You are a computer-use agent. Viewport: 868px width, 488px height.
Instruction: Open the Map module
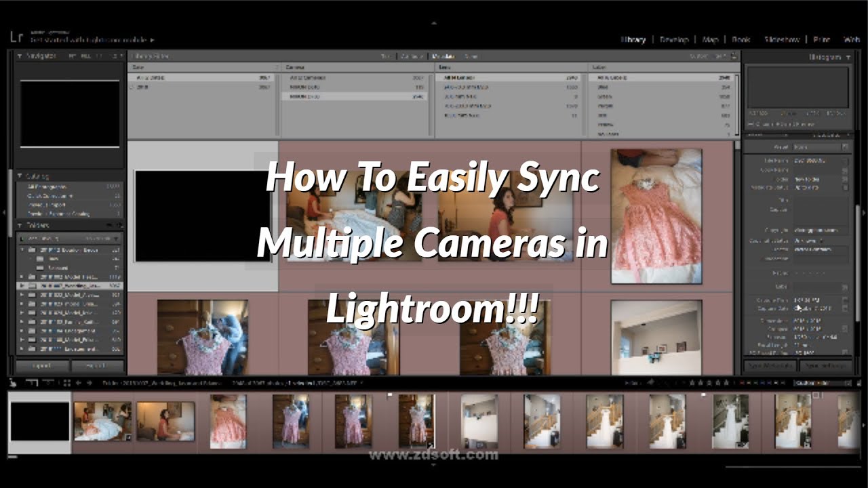pos(710,40)
